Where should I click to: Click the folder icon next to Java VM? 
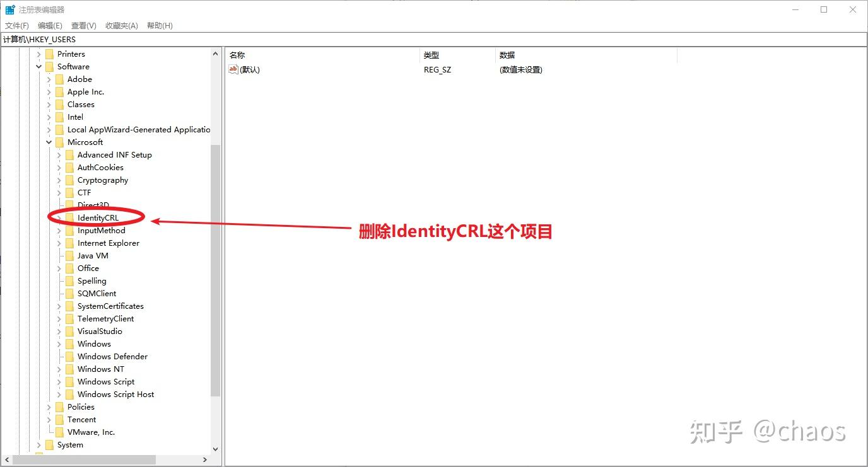pos(69,256)
